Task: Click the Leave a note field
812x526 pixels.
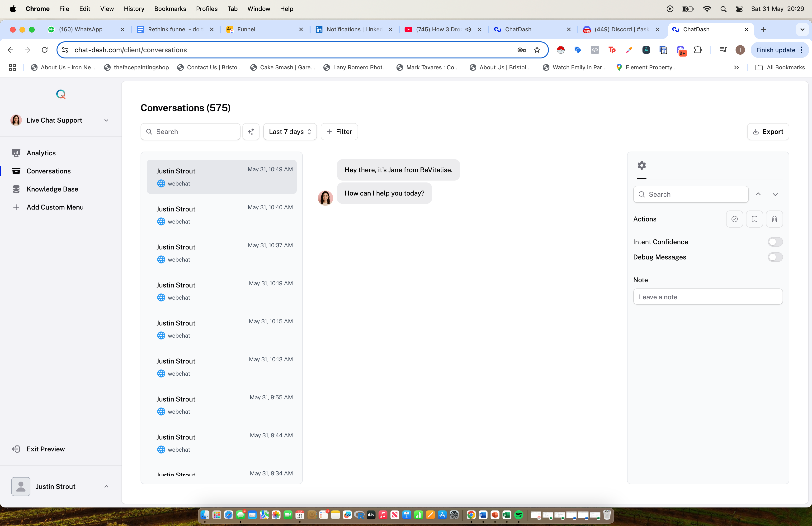Action: [x=708, y=297]
